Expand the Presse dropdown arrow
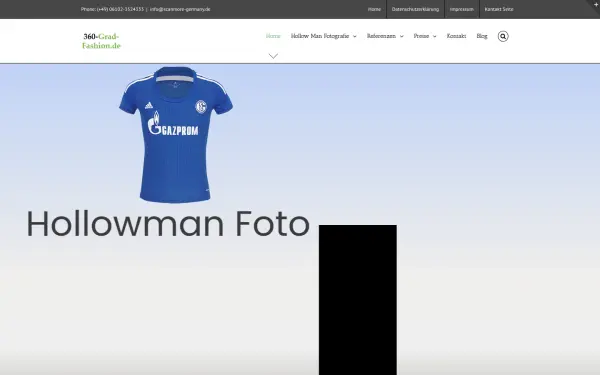 pyautogui.click(x=434, y=36)
